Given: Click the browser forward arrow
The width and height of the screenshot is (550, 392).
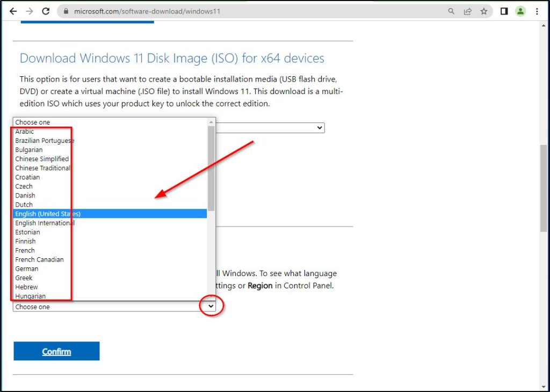Looking at the screenshot, I should pos(30,11).
